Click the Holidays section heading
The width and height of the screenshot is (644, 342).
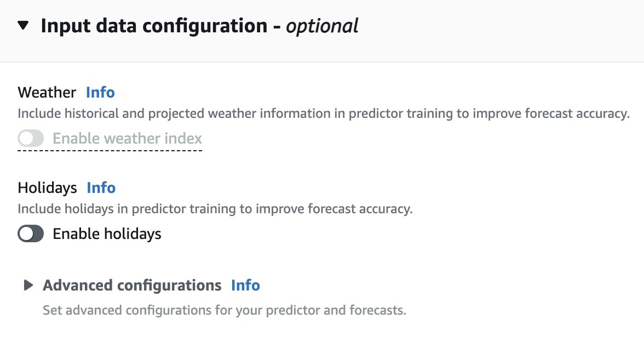click(48, 188)
